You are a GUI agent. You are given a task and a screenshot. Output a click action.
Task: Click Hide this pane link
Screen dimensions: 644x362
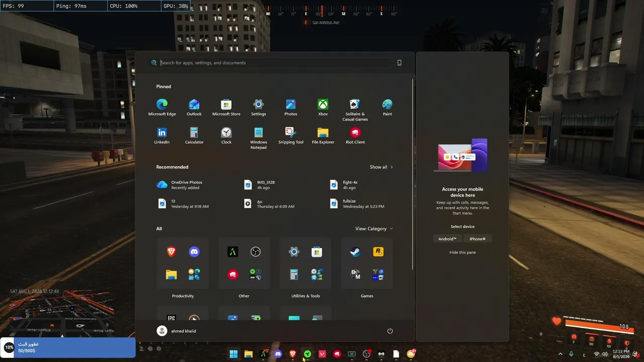coord(462,252)
